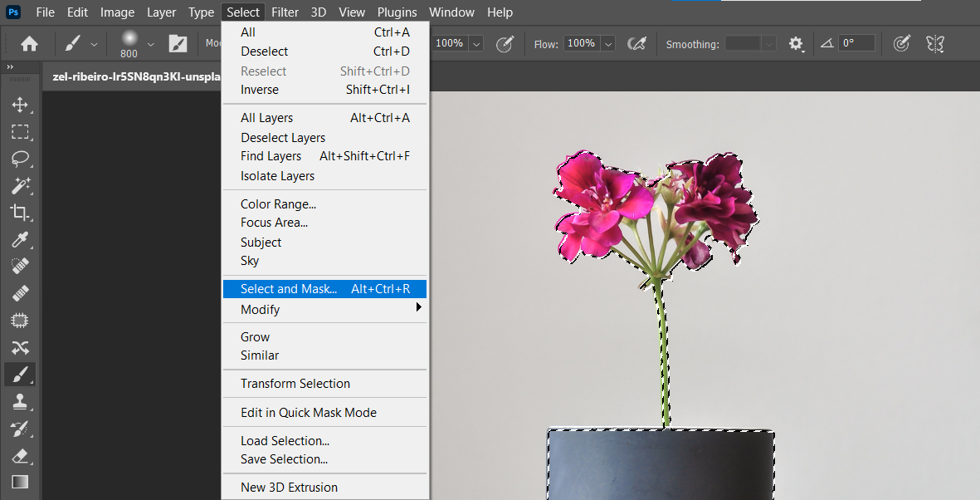
Task: Open the Flow percentage dropdown arrow
Action: 608,44
